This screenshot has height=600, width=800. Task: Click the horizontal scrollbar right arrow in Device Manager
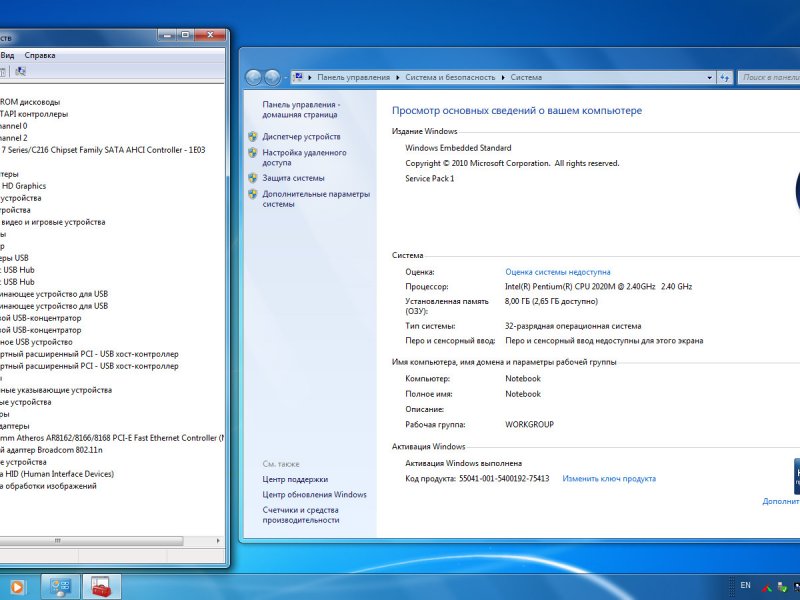pyautogui.click(x=218, y=540)
